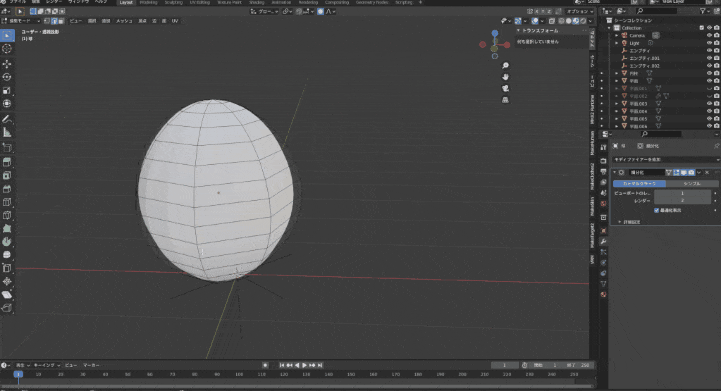Open the モディファイアーを追加 dropdown
The width and height of the screenshot is (721, 391).
(x=665, y=159)
